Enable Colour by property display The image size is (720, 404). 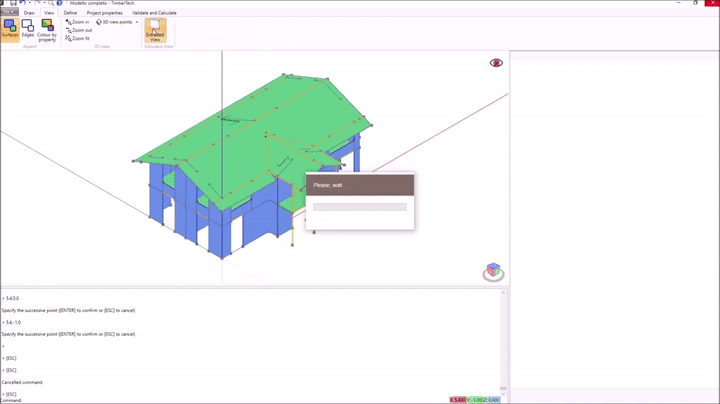[x=47, y=30]
